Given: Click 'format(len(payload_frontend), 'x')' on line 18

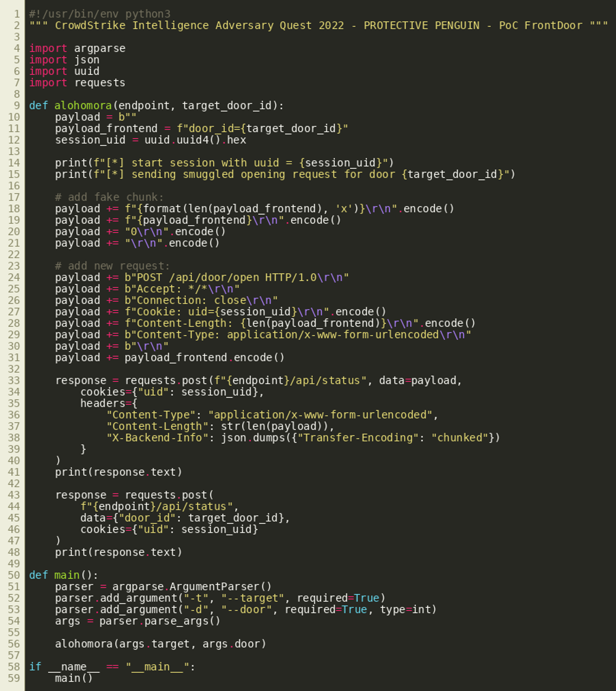Looking at the screenshot, I should pyautogui.click(x=250, y=209).
